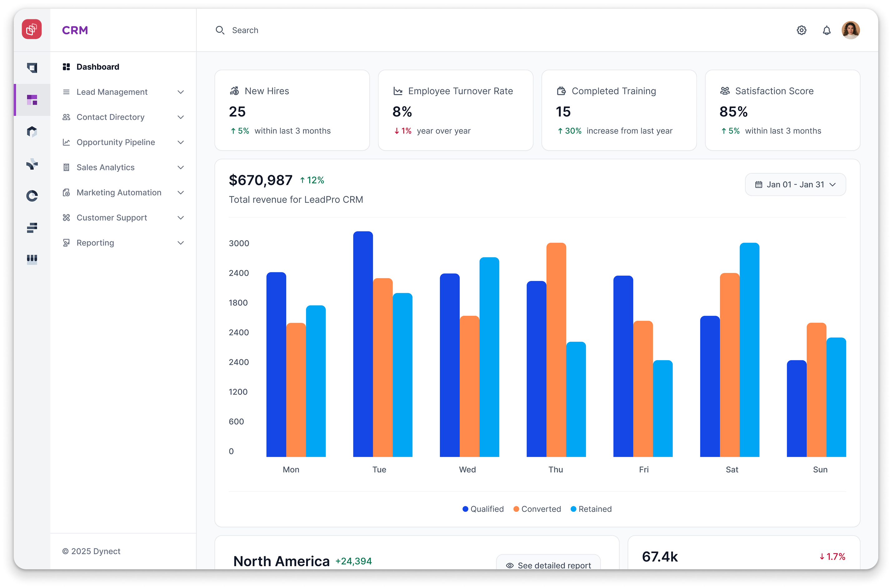Click the Dynect logo icon

32,29
